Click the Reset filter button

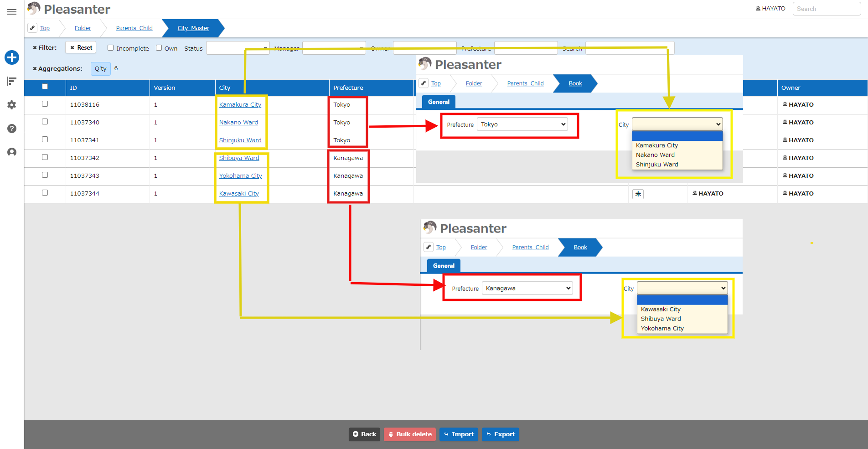81,47
